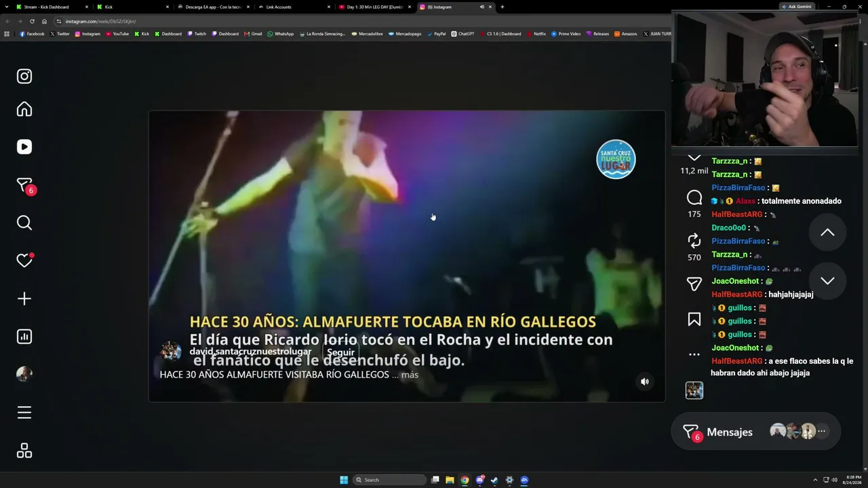Viewport: 868px width, 488px height.
Task: Open the Twitch bookmark
Action: coord(197,34)
